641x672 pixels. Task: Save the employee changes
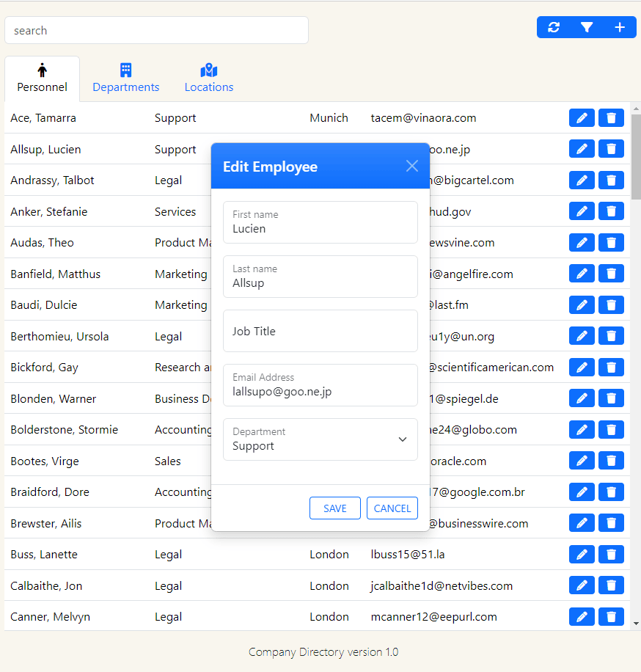tap(335, 508)
